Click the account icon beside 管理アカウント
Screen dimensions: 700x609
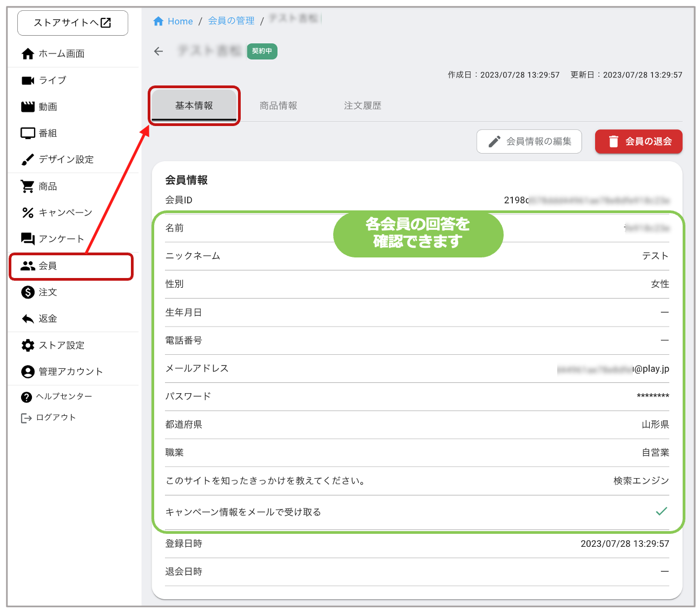click(x=28, y=372)
